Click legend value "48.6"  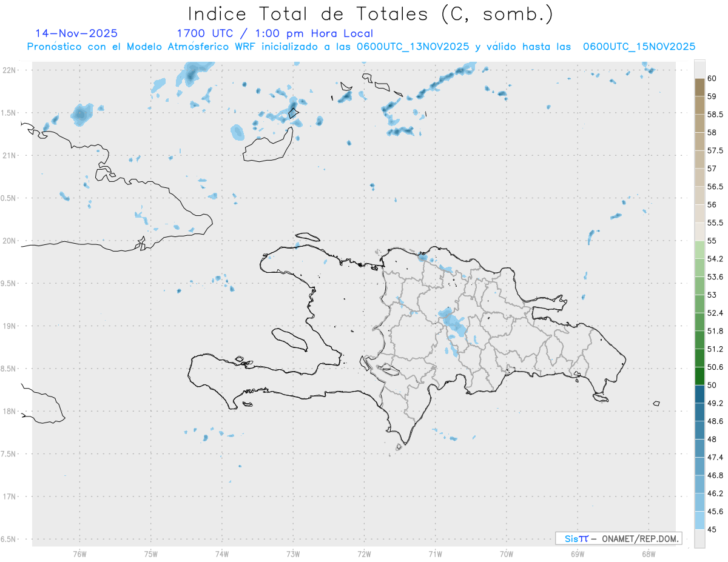pyautogui.click(x=715, y=421)
